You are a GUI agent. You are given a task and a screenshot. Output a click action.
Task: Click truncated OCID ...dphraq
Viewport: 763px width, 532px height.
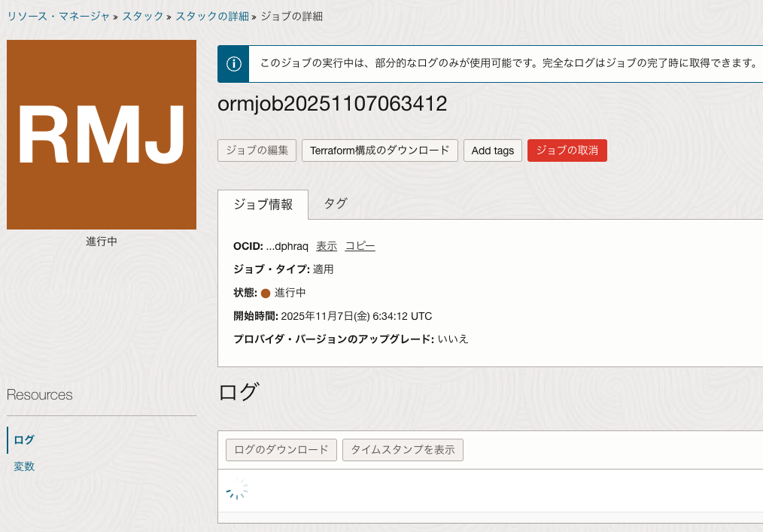tap(287, 246)
